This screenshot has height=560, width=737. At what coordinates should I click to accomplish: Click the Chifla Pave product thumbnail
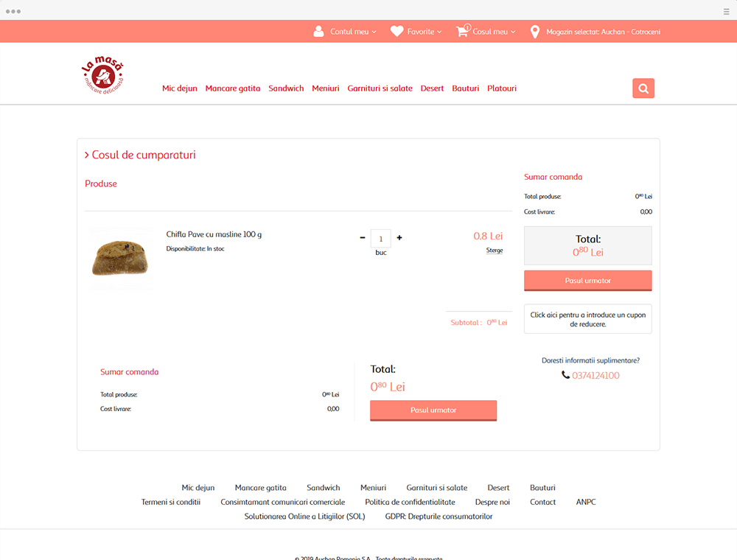pyautogui.click(x=121, y=259)
